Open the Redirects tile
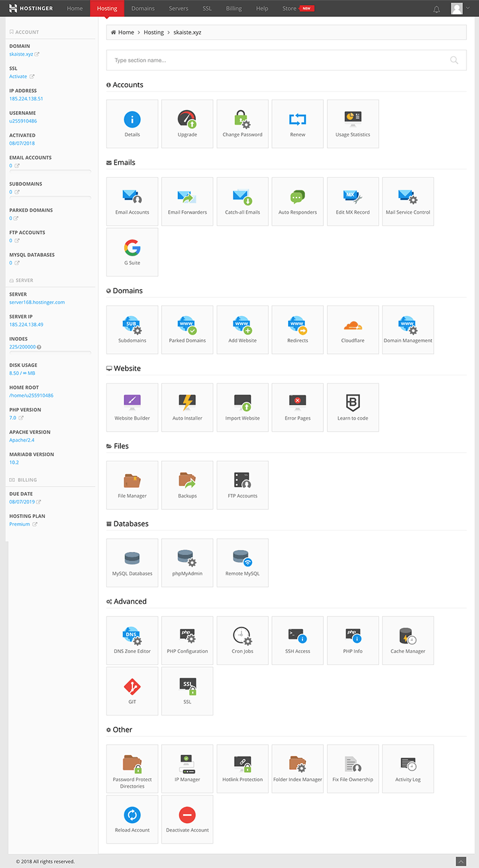The image size is (479, 868). [x=298, y=330]
